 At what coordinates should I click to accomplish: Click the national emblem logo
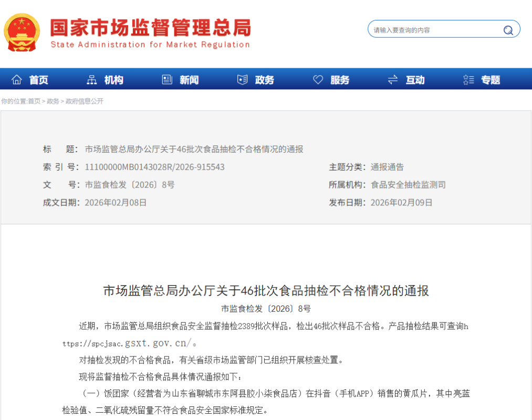coord(22,33)
